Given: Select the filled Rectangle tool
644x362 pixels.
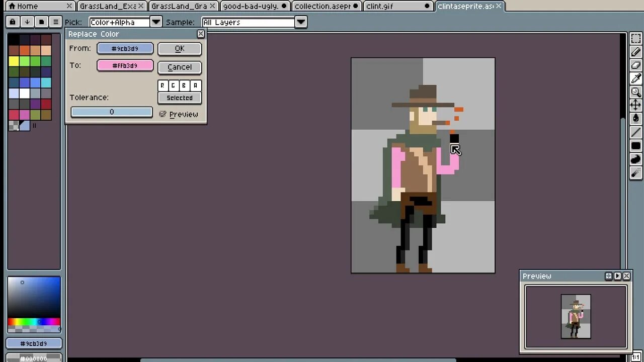Looking at the screenshot, I should 636,146.
